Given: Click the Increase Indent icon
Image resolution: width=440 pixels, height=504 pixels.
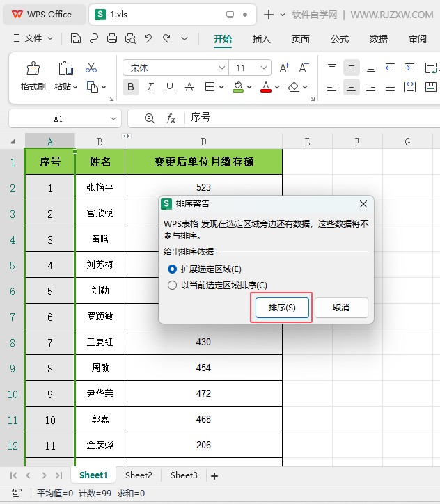Looking at the screenshot, I should coord(410,68).
